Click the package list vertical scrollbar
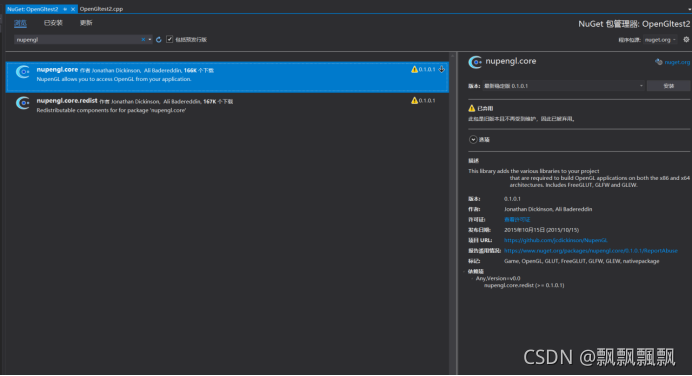The height and width of the screenshot is (376, 692). pyautogui.click(x=452, y=214)
